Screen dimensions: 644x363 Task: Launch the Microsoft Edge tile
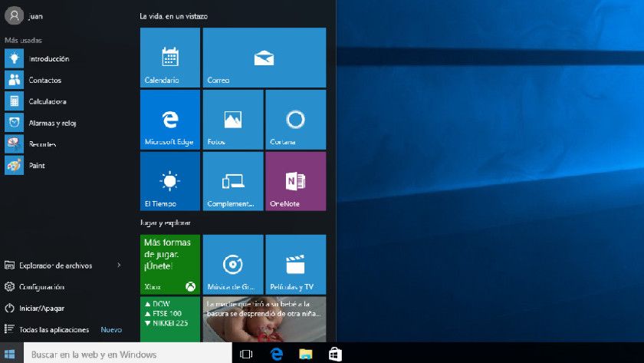point(170,120)
